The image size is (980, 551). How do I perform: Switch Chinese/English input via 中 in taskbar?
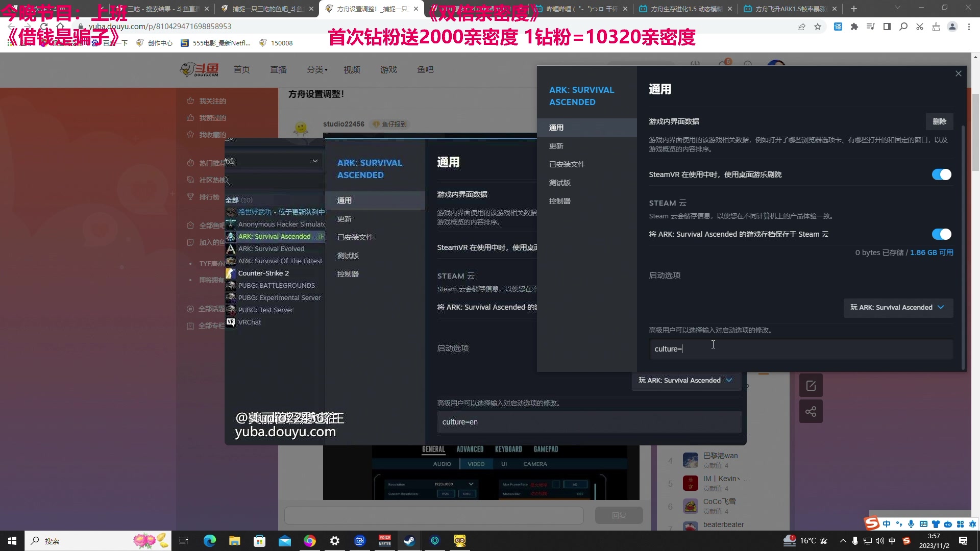click(887, 524)
